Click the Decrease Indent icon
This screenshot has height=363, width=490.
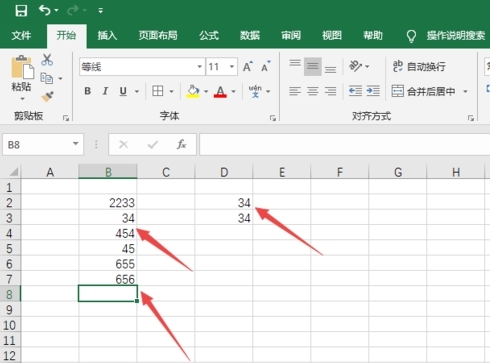tap(355, 91)
